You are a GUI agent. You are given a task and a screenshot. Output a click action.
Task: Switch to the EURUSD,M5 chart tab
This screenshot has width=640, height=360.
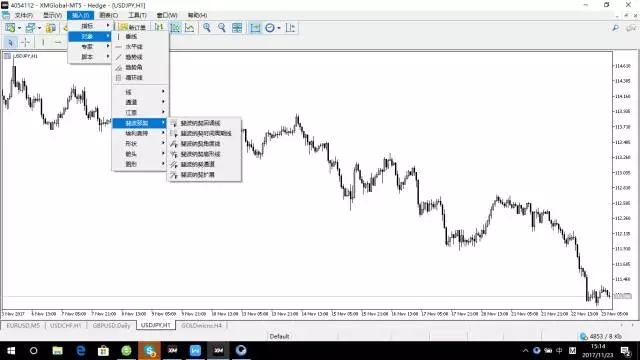[23, 325]
